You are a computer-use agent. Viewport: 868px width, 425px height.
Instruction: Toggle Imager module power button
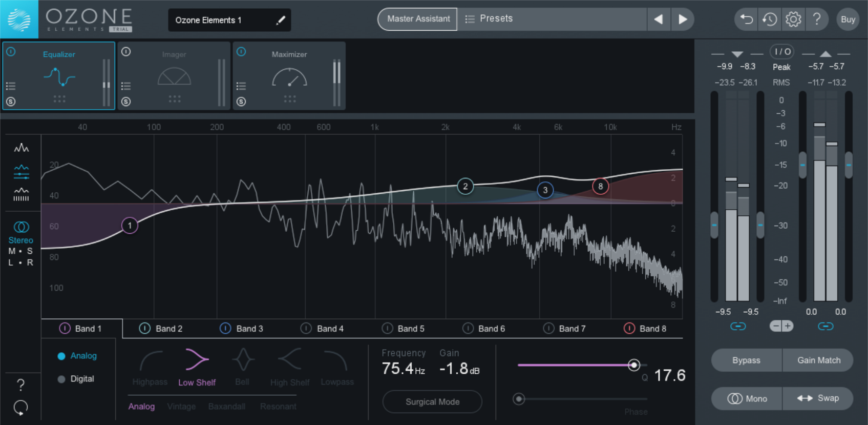(x=126, y=52)
